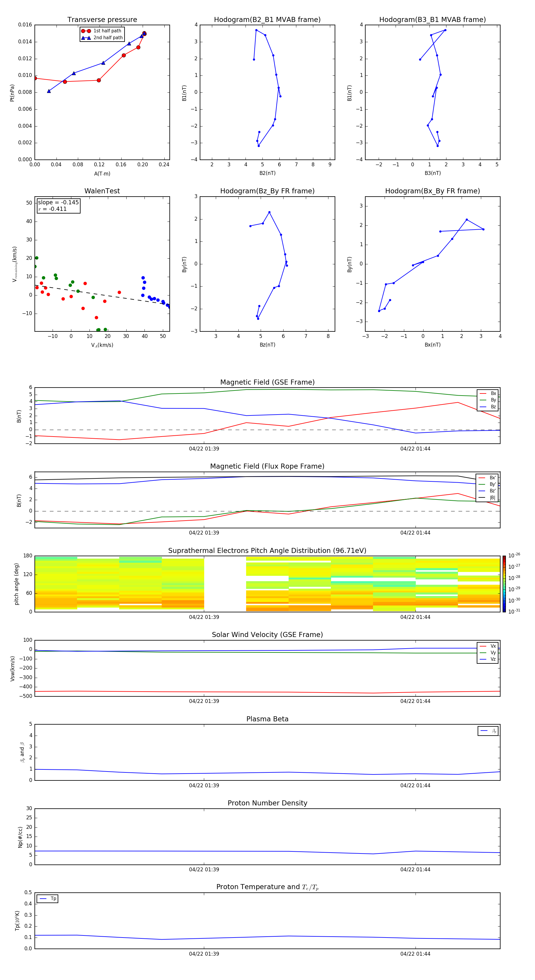Click the "Np(#/cc)" y-axis label

[x=20, y=837]
